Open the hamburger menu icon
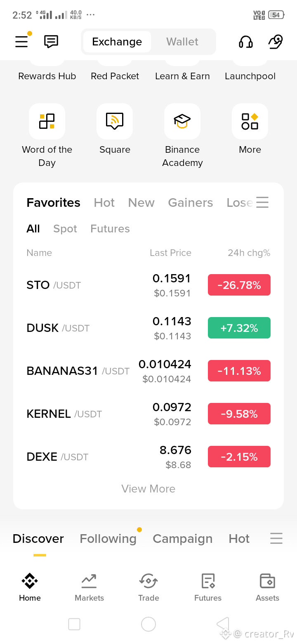The width and height of the screenshot is (297, 644). pos(21,42)
